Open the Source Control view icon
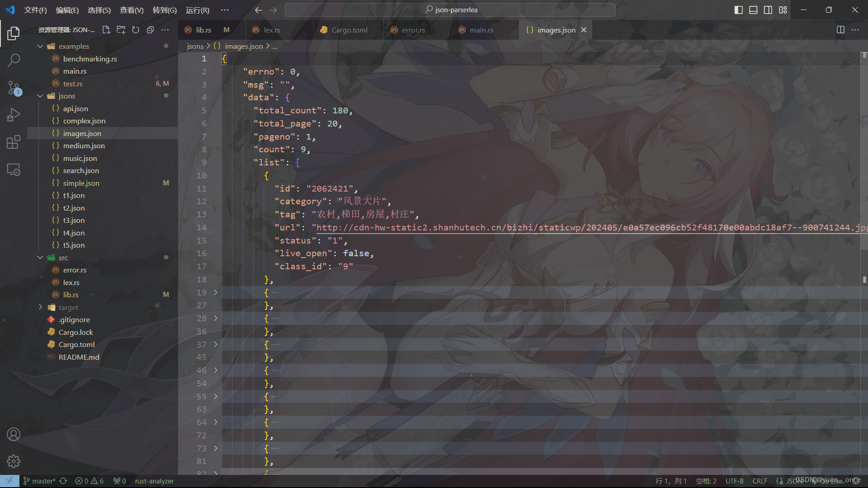The width and height of the screenshot is (868, 488). 14,88
